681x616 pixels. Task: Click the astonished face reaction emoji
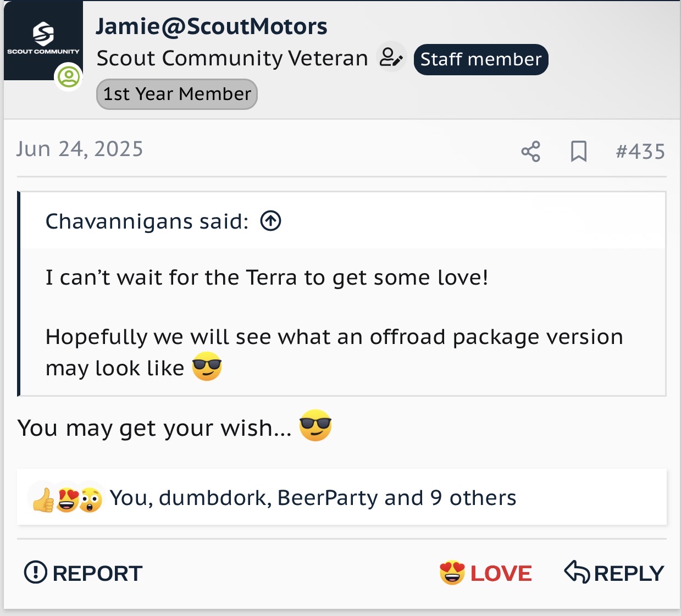91,500
